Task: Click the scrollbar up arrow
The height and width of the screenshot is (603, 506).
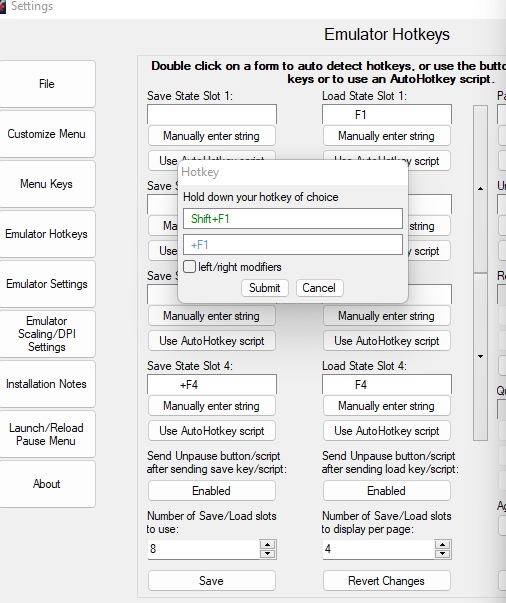Action: pos(480,188)
